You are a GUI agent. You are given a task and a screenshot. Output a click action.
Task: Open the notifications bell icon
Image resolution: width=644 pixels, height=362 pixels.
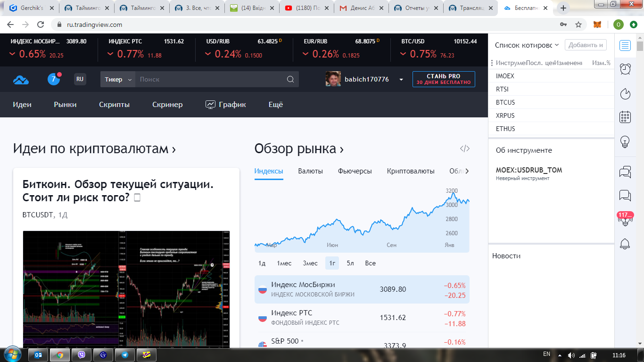click(x=625, y=244)
